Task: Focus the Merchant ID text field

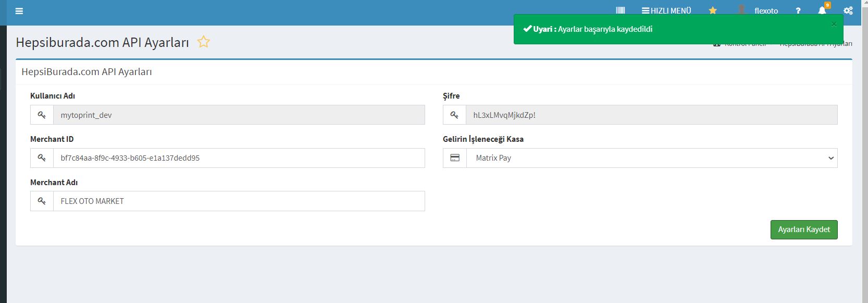Action: [x=239, y=158]
